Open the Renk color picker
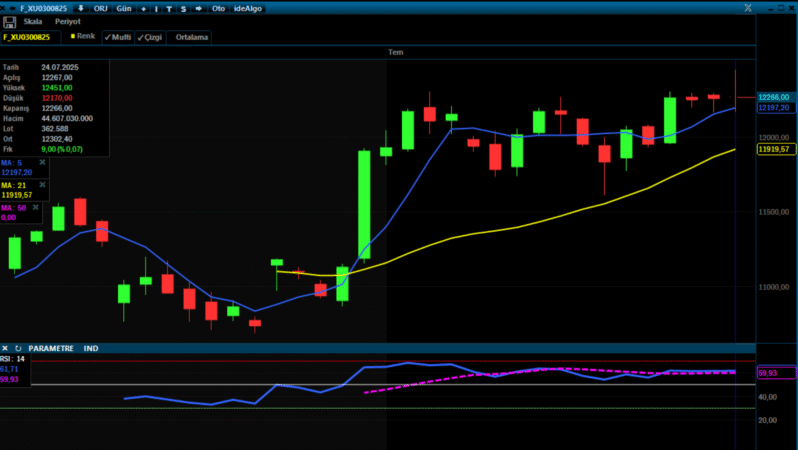 [x=82, y=36]
